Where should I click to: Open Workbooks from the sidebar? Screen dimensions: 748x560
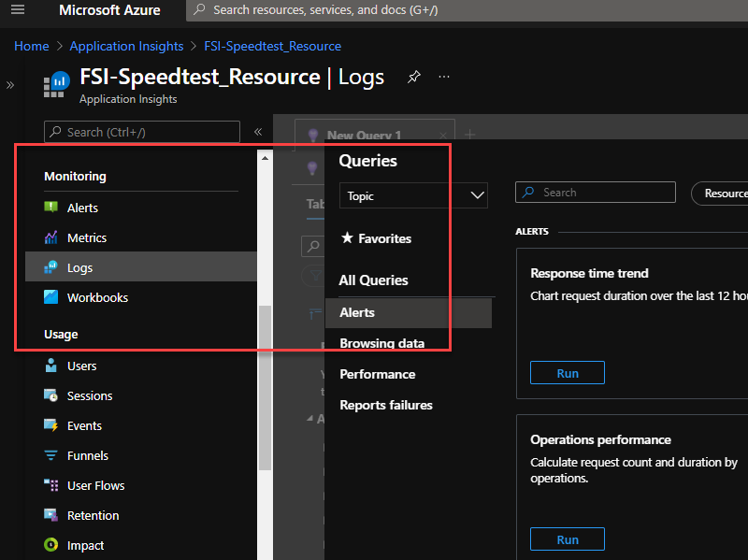coord(53,297)
